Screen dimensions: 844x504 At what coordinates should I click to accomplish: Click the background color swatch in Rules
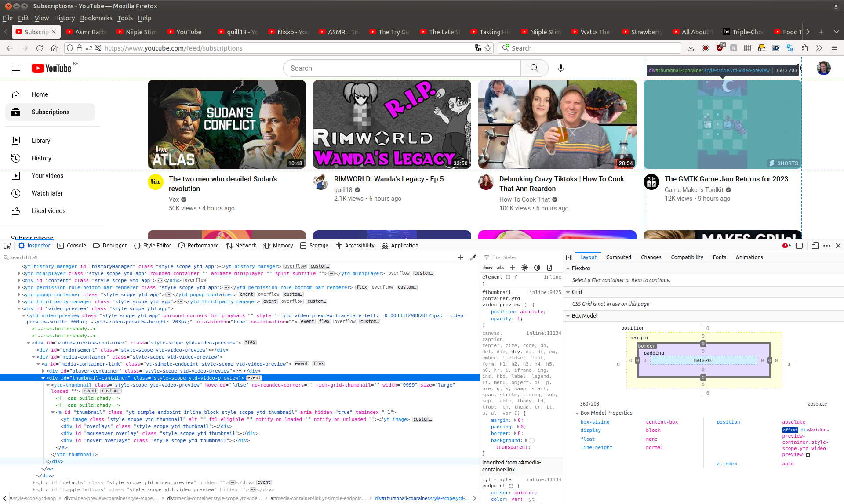point(532,440)
